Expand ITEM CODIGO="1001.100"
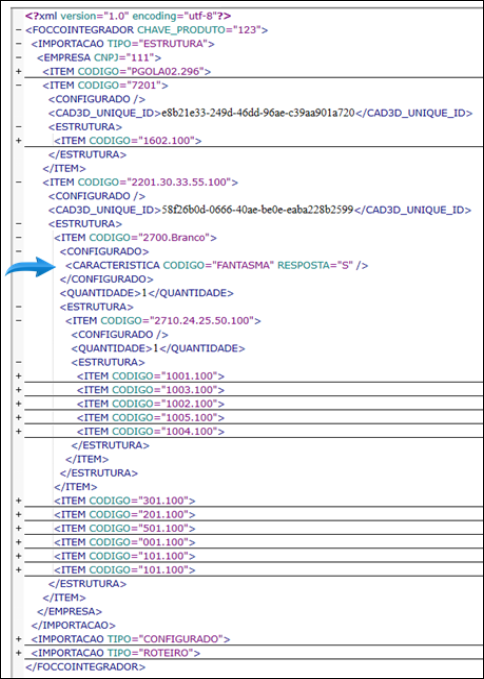The height and width of the screenshot is (679, 484). click(18, 376)
